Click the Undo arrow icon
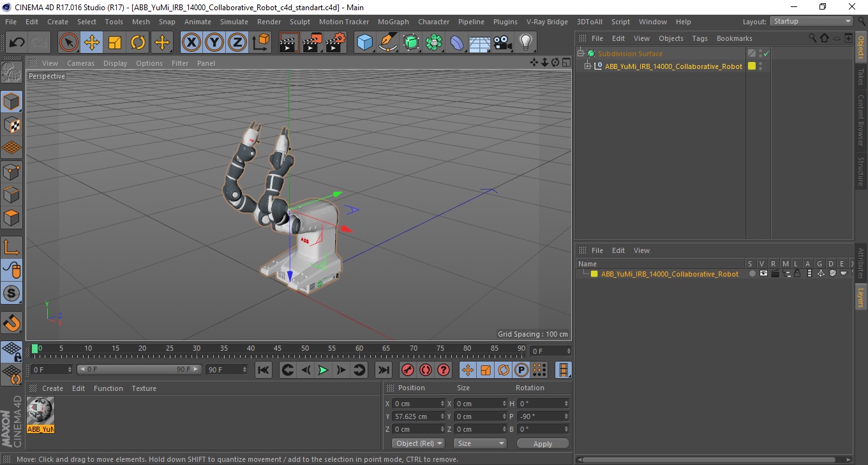This screenshot has height=465, width=868. (x=17, y=43)
